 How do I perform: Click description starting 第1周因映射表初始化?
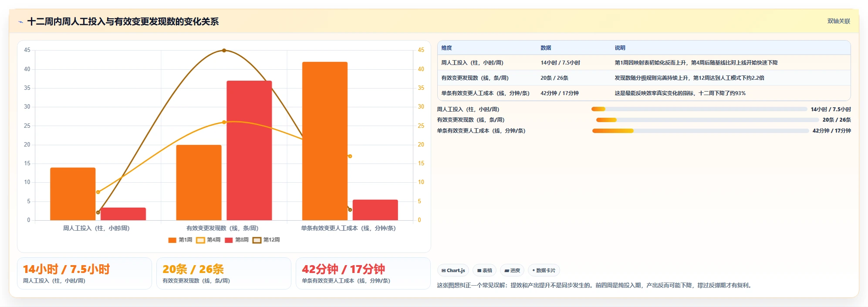[x=696, y=63]
